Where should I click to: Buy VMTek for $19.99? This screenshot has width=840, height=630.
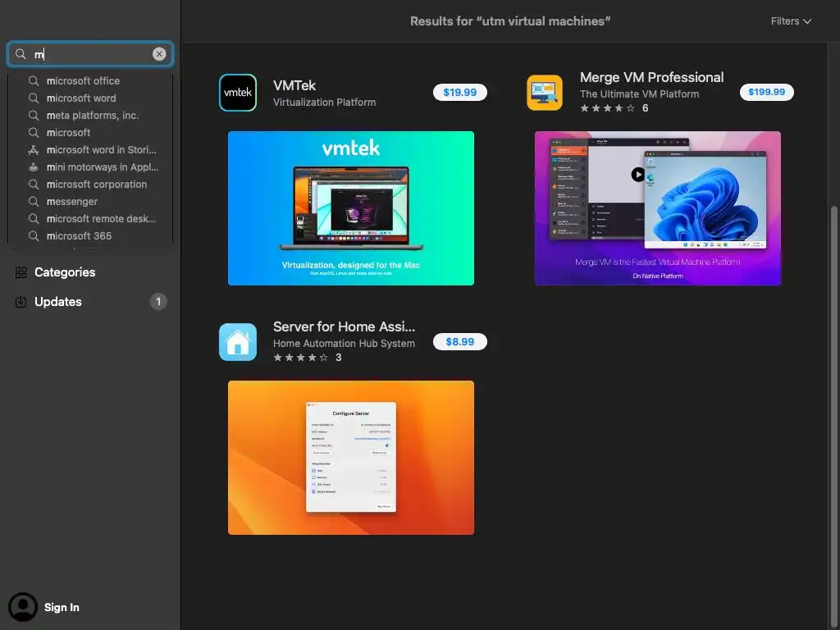point(459,92)
